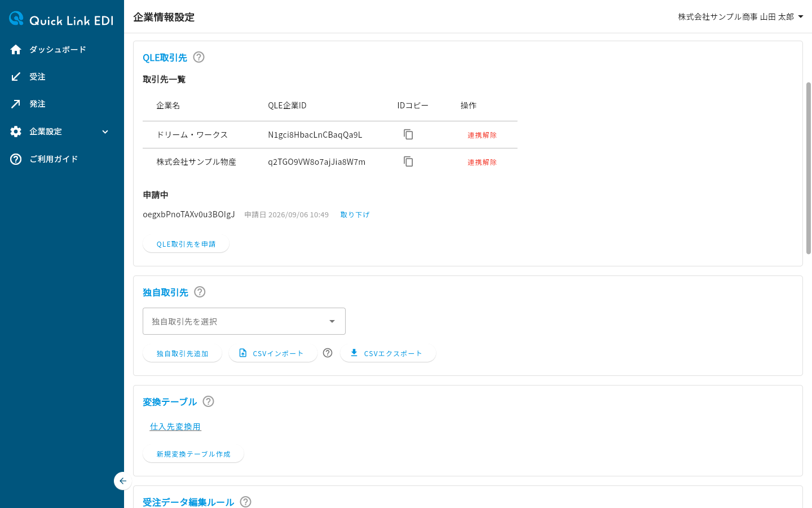Copy ID for 株式会社サンプル物産

pyautogui.click(x=408, y=161)
